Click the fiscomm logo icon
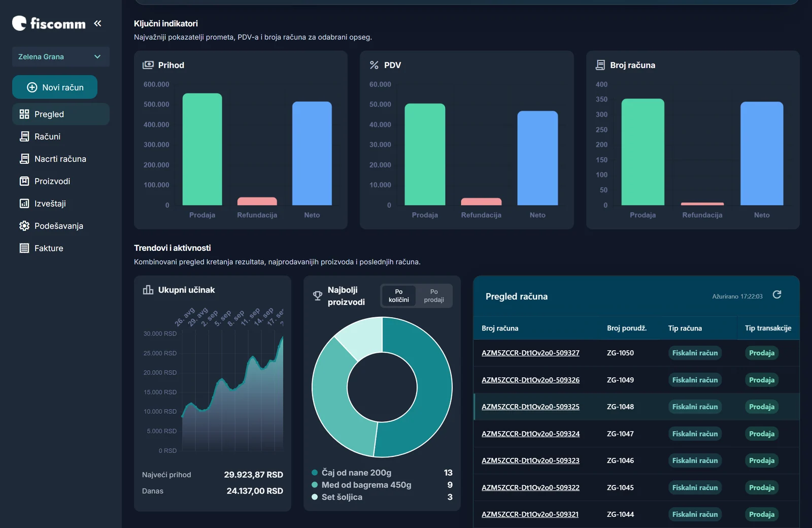 pos(19,23)
